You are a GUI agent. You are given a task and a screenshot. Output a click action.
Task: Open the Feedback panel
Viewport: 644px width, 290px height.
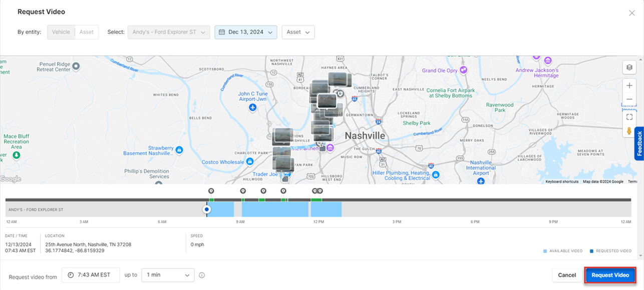tap(639, 144)
